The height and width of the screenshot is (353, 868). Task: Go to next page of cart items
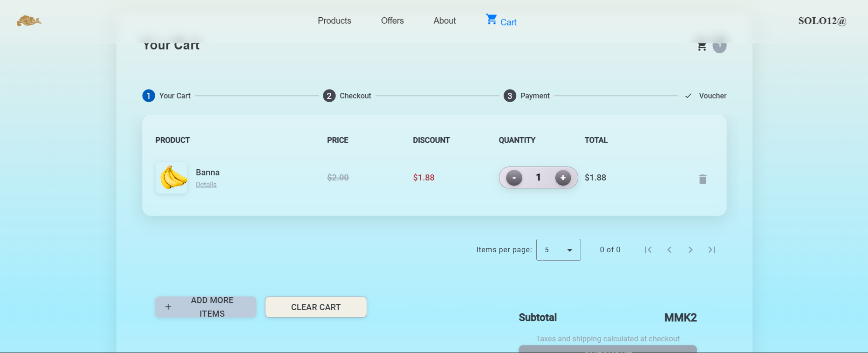coord(690,250)
